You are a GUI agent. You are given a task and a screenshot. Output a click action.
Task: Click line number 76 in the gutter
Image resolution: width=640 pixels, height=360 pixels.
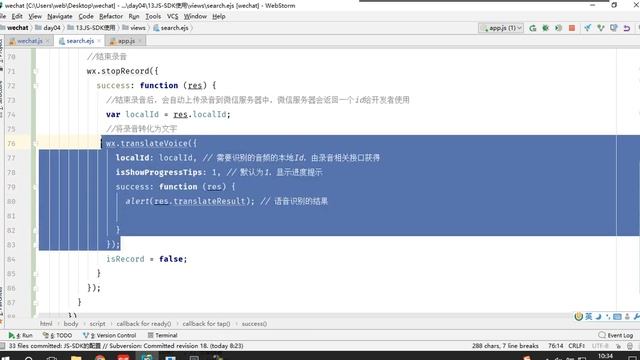tap(11, 144)
